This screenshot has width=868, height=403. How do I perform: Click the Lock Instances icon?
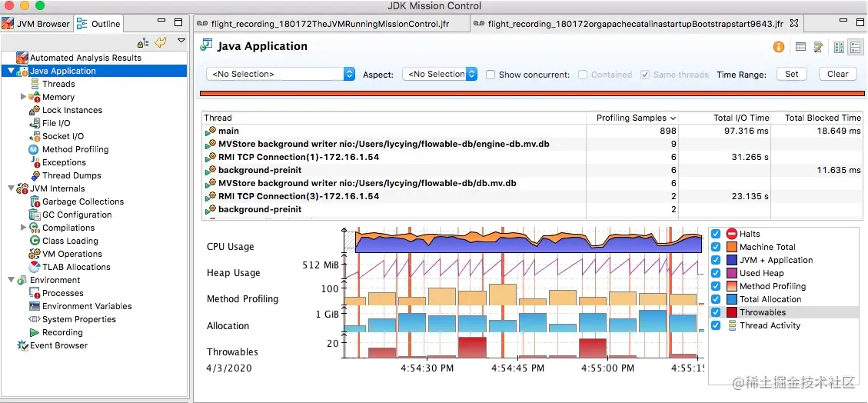click(35, 110)
